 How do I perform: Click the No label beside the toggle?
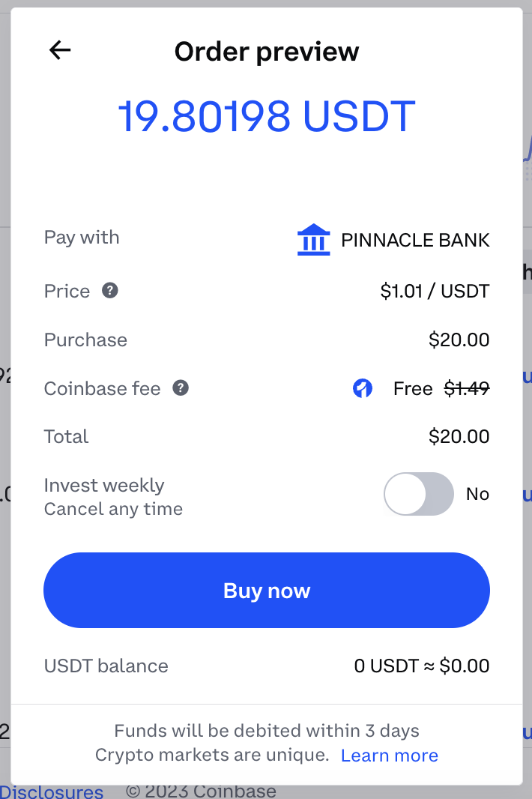[477, 494]
